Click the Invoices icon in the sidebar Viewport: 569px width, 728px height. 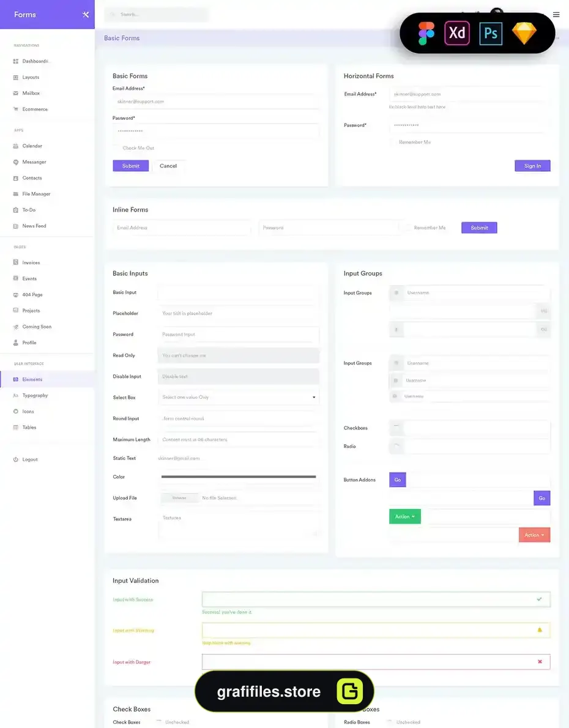16,262
